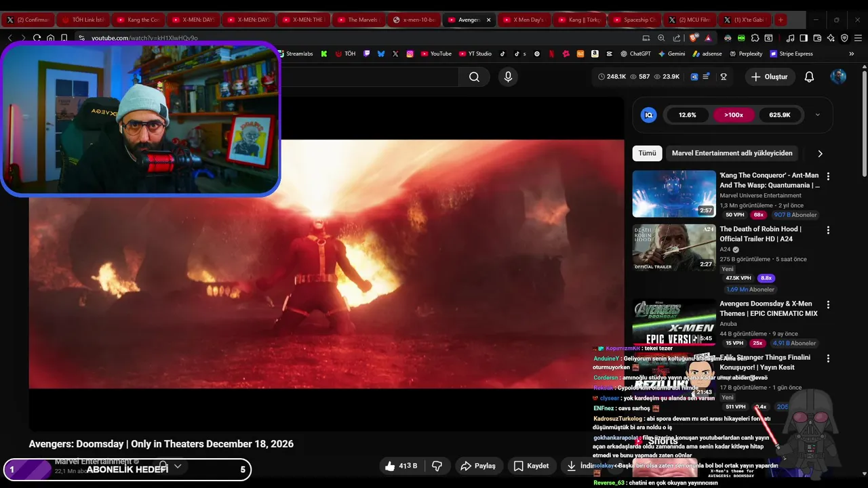This screenshot has width=868, height=488.
Task: Click the youtube.com address bar URL
Action: [144, 38]
